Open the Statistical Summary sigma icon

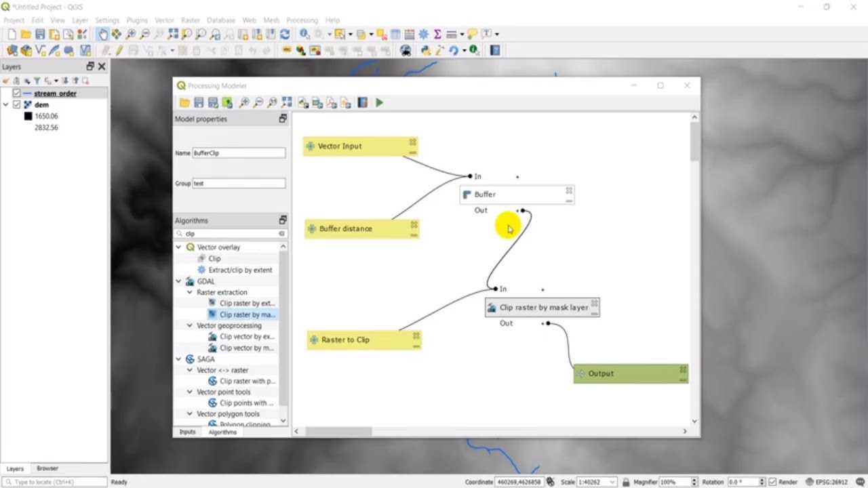437,34
